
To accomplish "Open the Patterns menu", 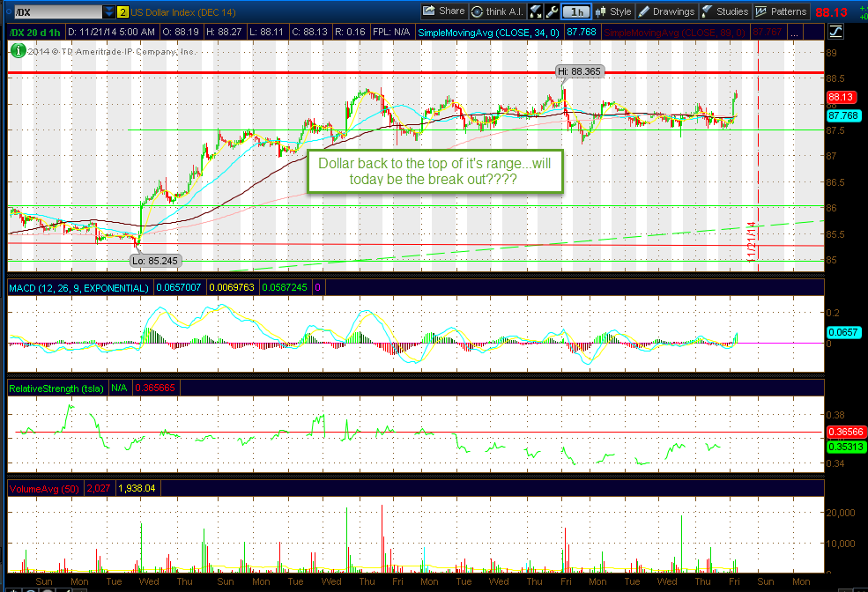I will click(x=781, y=11).
